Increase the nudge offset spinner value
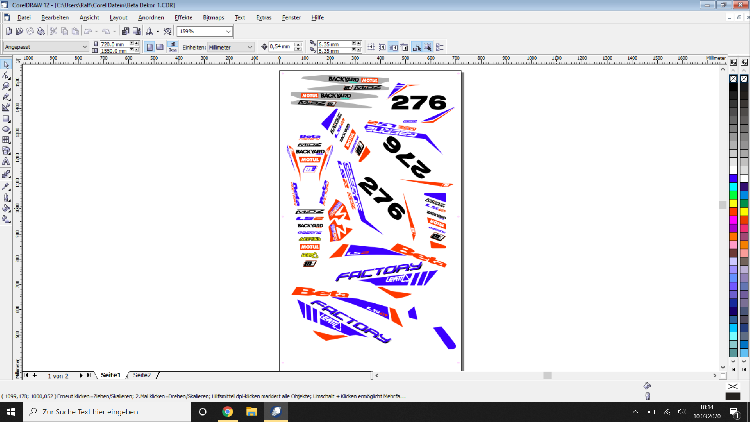 click(298, 44)
